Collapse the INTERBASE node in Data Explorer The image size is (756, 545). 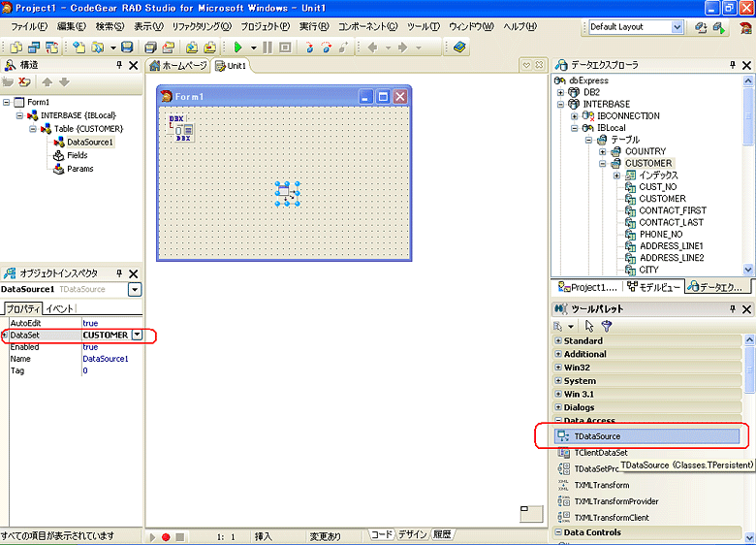(560, 104)
